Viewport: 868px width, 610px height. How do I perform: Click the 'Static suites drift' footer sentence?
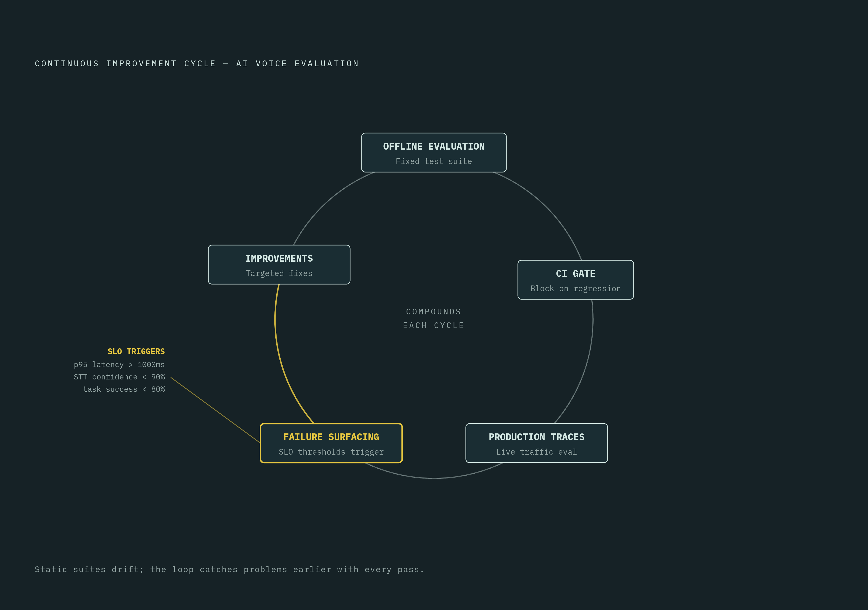tap(229, 569)
